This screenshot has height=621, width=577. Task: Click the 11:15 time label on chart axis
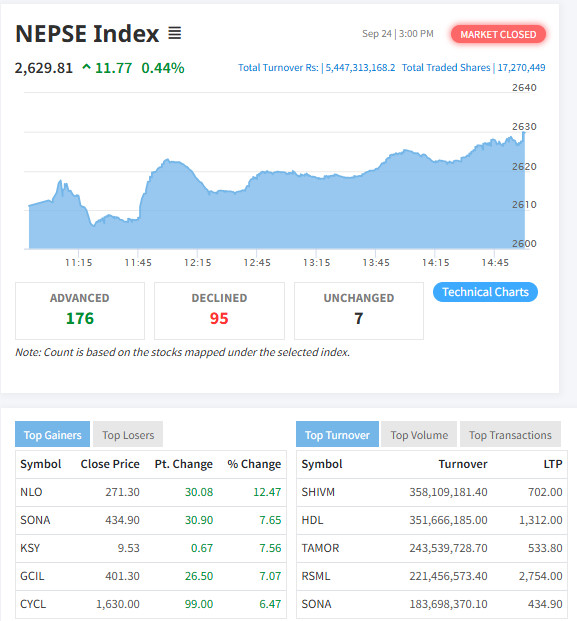click(78, 263)
